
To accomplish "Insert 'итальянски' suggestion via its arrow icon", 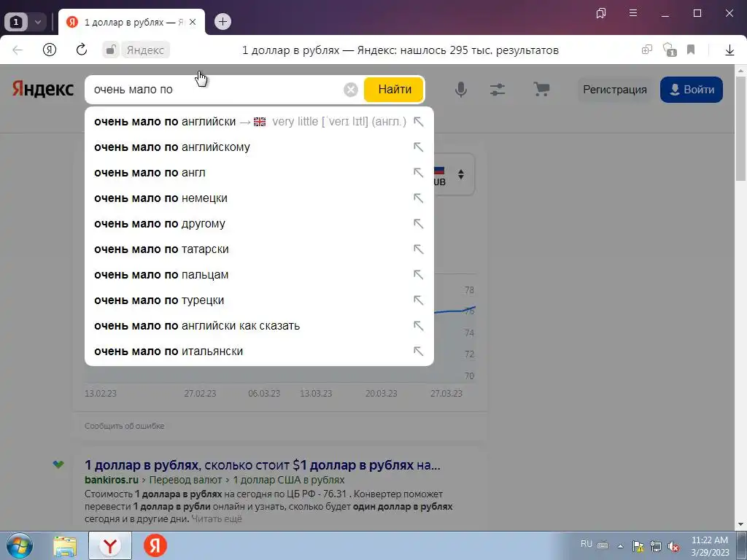I will [x=418, y=351].
